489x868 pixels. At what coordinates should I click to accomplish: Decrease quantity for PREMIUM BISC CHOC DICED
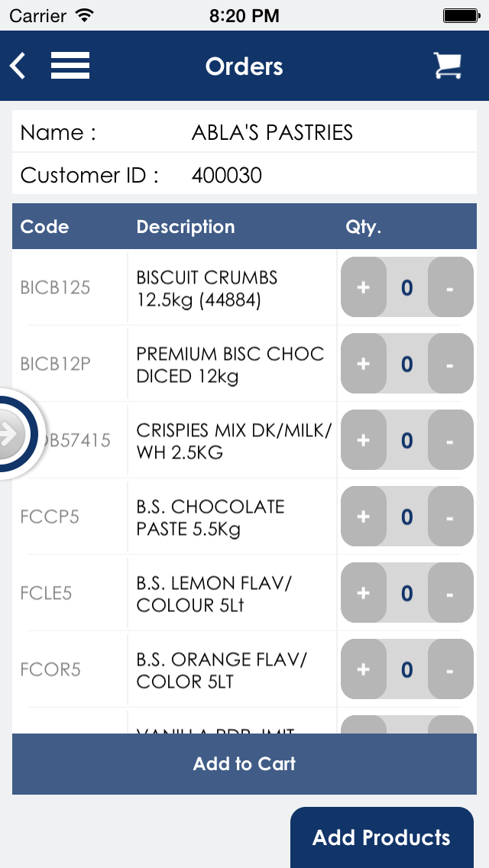point(449,364)
